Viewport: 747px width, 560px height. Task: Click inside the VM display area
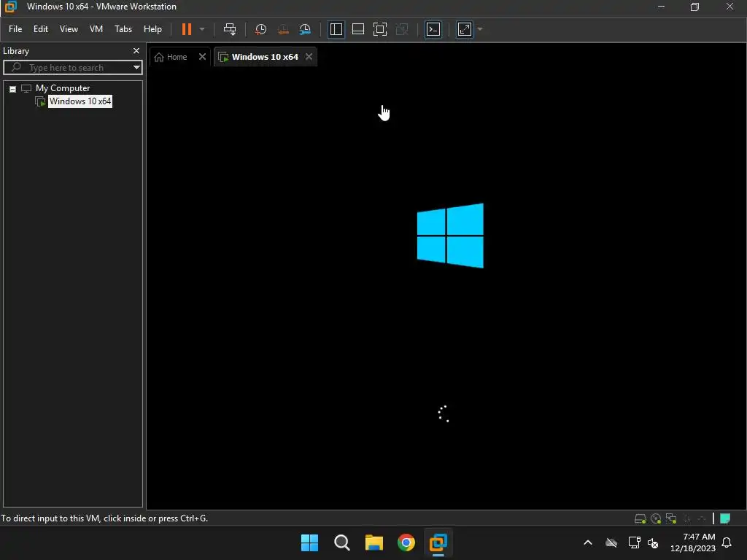click(x=446, y=288)
